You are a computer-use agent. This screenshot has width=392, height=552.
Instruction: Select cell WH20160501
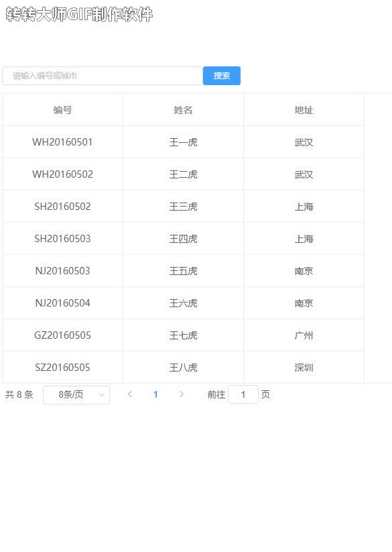point(62,142)
